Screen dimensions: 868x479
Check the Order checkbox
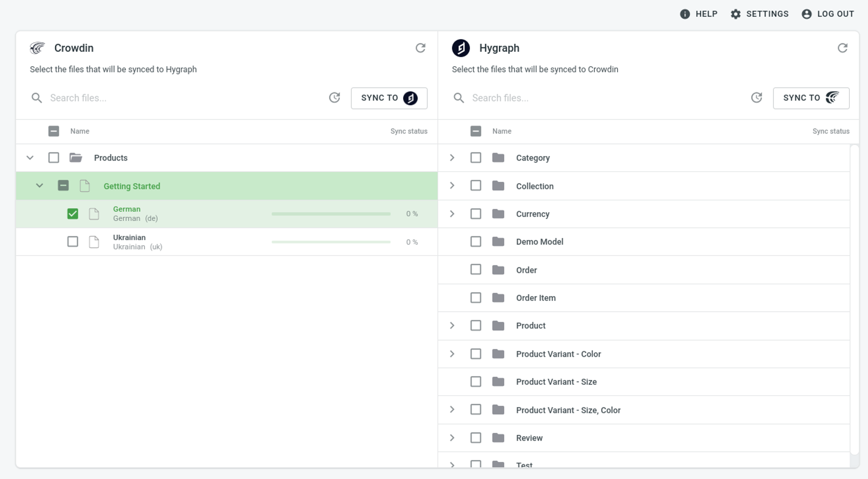(476, 270)
